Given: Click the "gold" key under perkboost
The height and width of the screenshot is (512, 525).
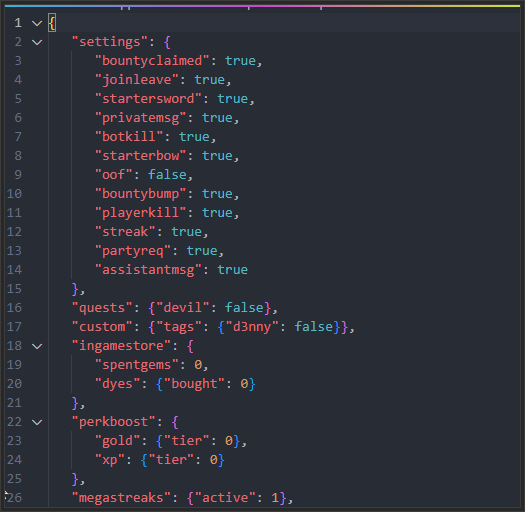Looking at the screenshot, I should click(x=118, y=441).
